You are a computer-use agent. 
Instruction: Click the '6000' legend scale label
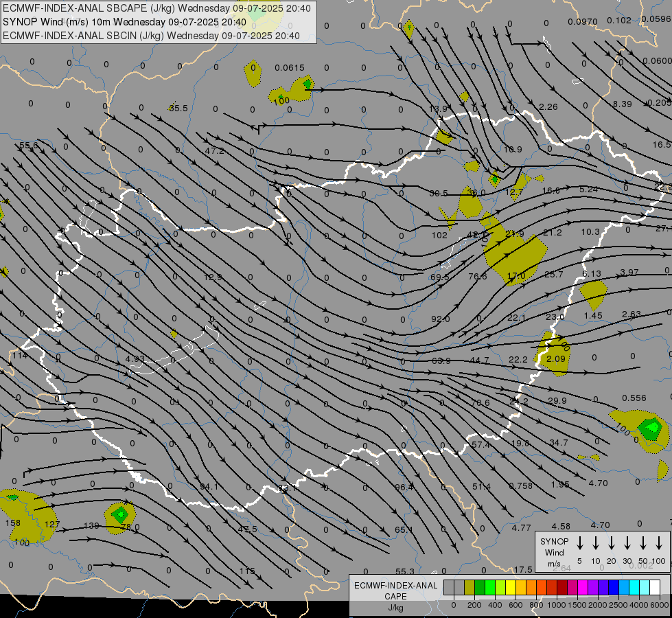click(660, 605)
